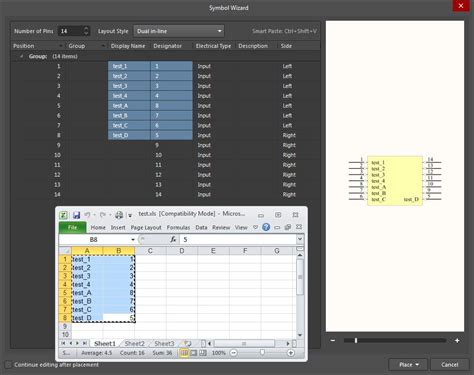This screenshot has width=474, height=375.
Task: Select Excel cell containing test_D
Action: 87,318
